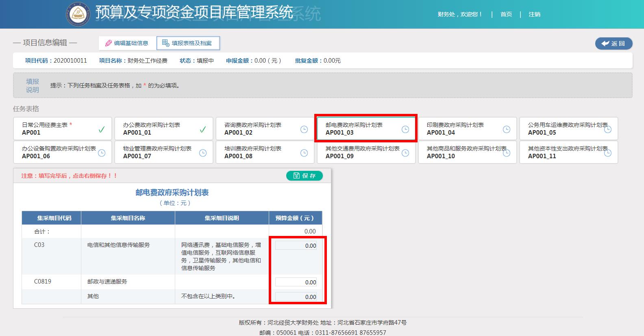644x336 pixels.
Task: Click the clock icon on AP001_07 card
Action: click(x=203, y=153)
